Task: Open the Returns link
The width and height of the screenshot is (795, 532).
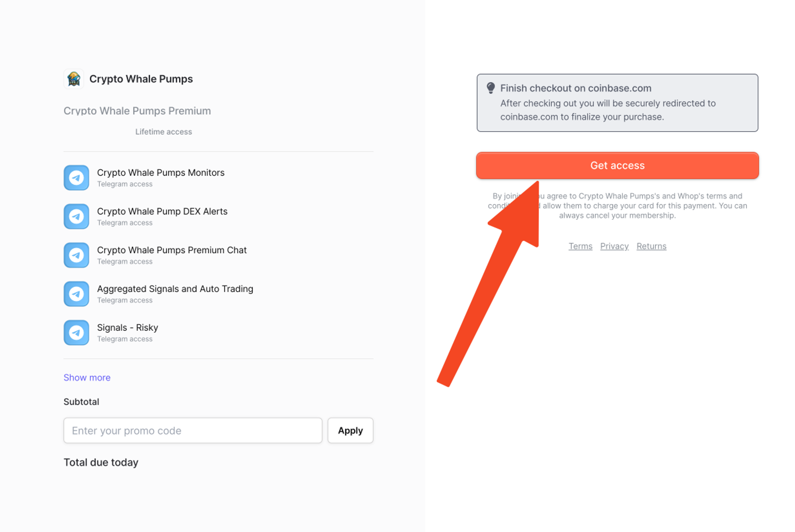Action: 652,246
